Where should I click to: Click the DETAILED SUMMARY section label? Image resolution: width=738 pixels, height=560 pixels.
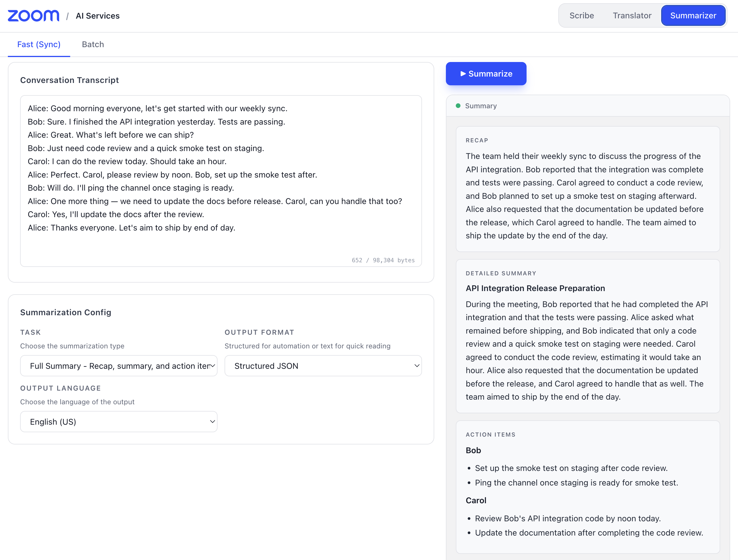click(x=501, y=273)
